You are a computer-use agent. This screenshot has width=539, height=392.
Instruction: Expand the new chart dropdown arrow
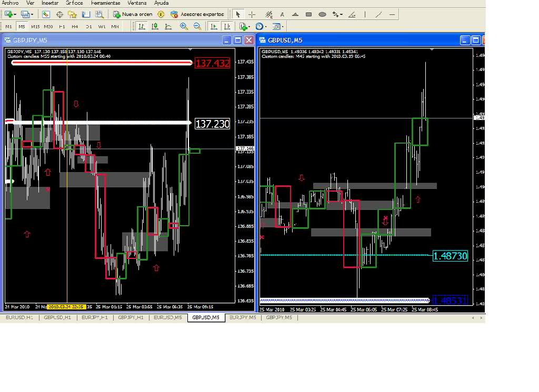pyautogui.click(x=15, y=14)
